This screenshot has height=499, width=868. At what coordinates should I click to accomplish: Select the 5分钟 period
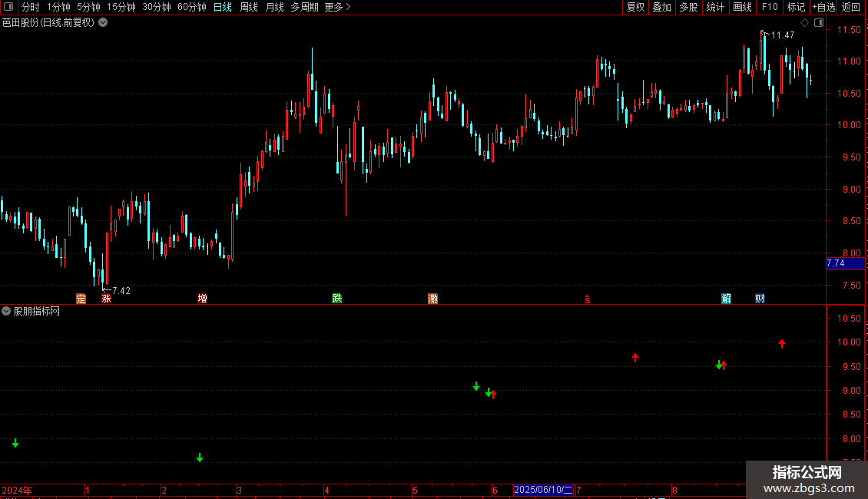point(88,7)
